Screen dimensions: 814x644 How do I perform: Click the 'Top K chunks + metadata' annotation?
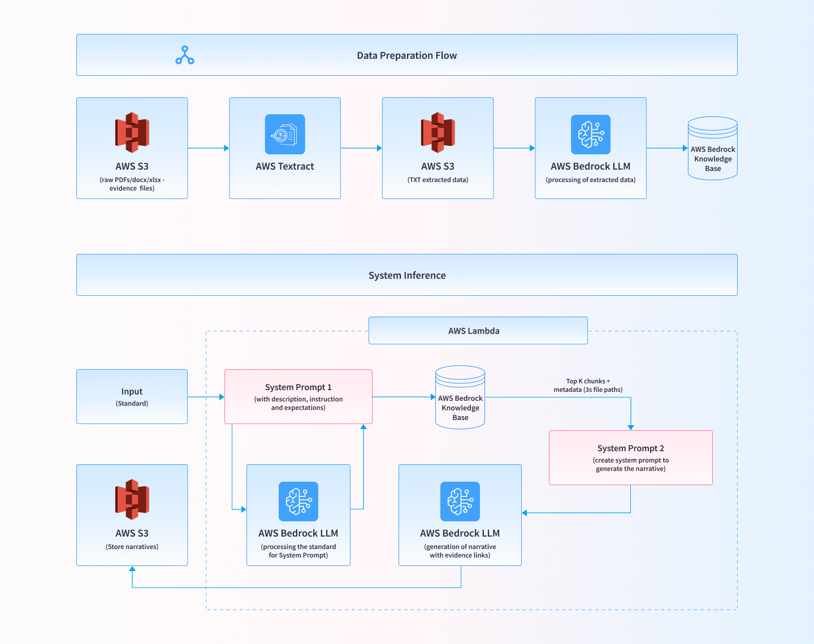tap(588, 385)
